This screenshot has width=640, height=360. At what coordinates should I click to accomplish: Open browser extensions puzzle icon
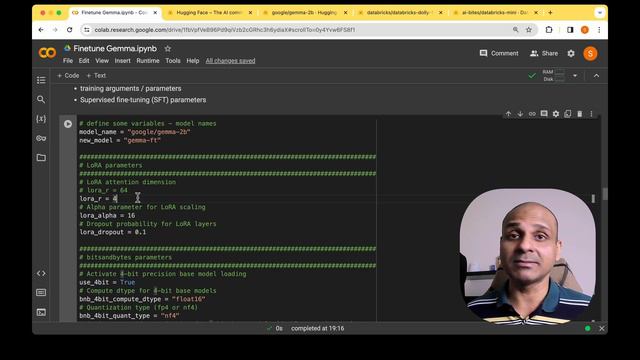click(x=549, y=30)
